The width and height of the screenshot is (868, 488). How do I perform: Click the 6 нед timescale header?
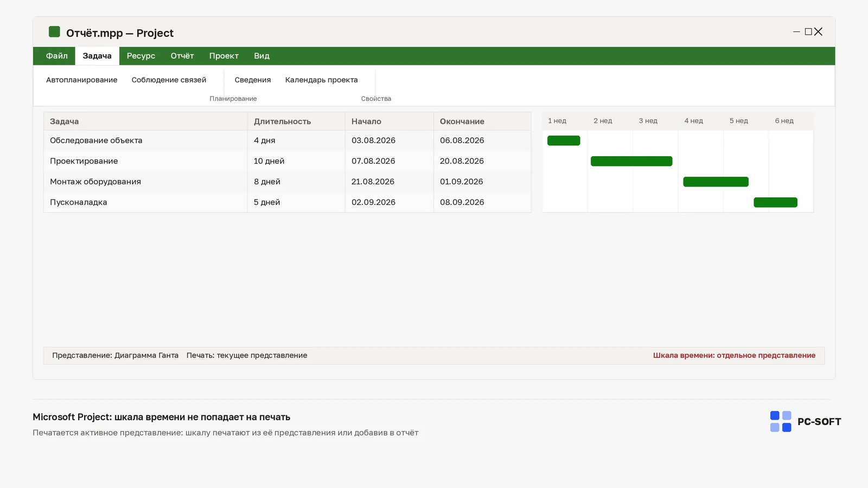(784, 121)
